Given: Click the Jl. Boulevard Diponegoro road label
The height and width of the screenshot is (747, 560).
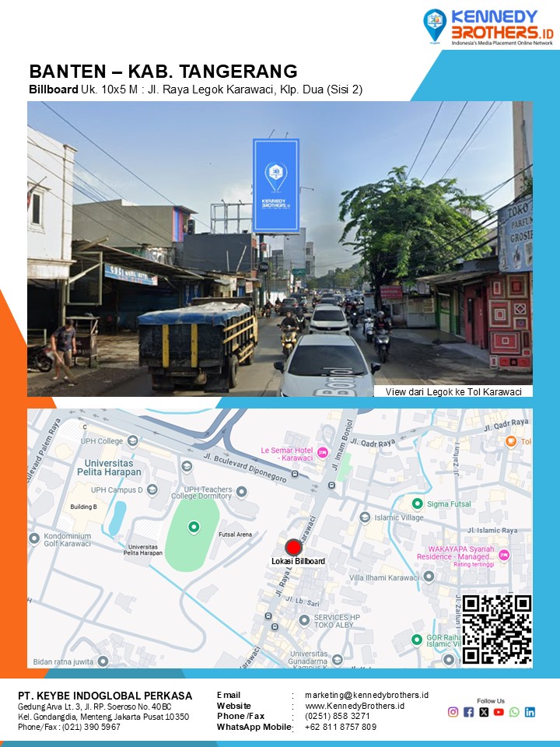Looking at the screenshot, I should pyautogui.click(x=245, y=468).
